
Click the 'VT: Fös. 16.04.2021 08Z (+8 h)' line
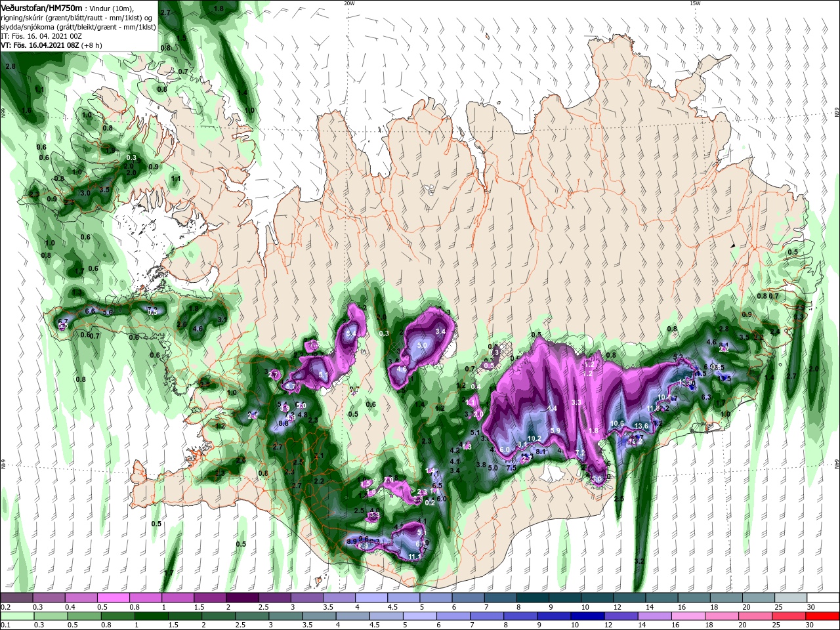(51, 45)
